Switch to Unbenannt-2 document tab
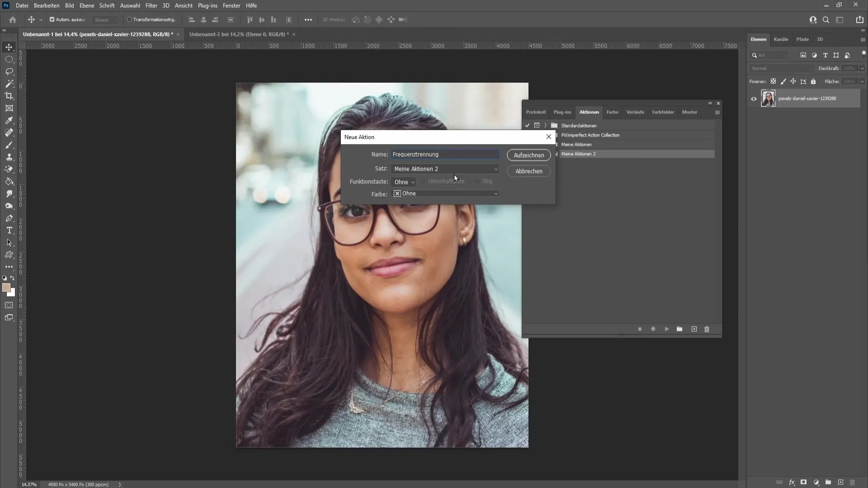Image resolution: width=868 pixels, height=488 pixels. pyautogui.click(x=239, y=34)
